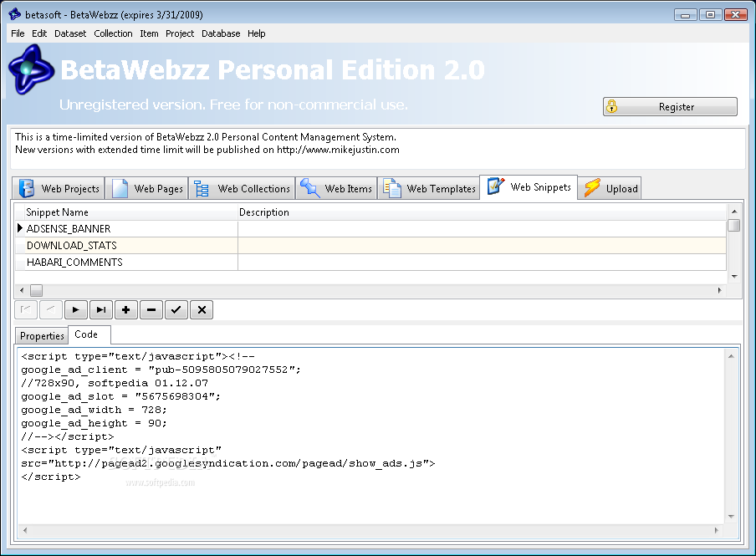Click the Web Items pushpin icon
The image size is (756, 556).
(309, 188)
